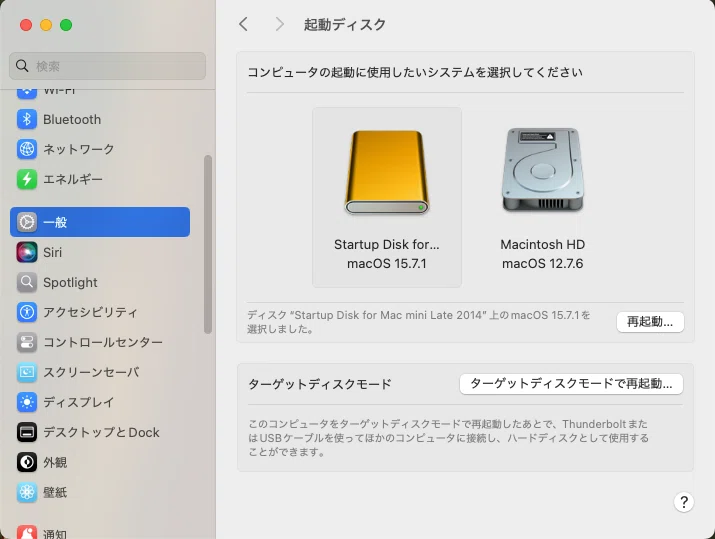Open Spotlight settings in the sidebar
Image resolution: width=715 pixels, height=539 pixels.
pyautogui.click(x=100, y=282)
